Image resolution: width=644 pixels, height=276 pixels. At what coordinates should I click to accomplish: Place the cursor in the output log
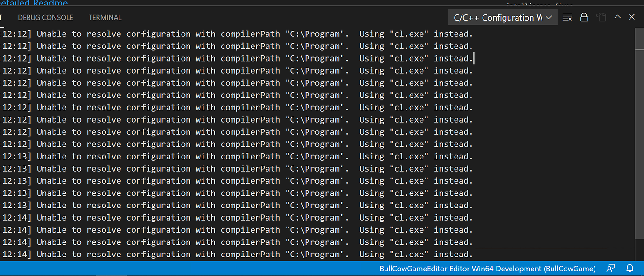[x=280, y=140]
